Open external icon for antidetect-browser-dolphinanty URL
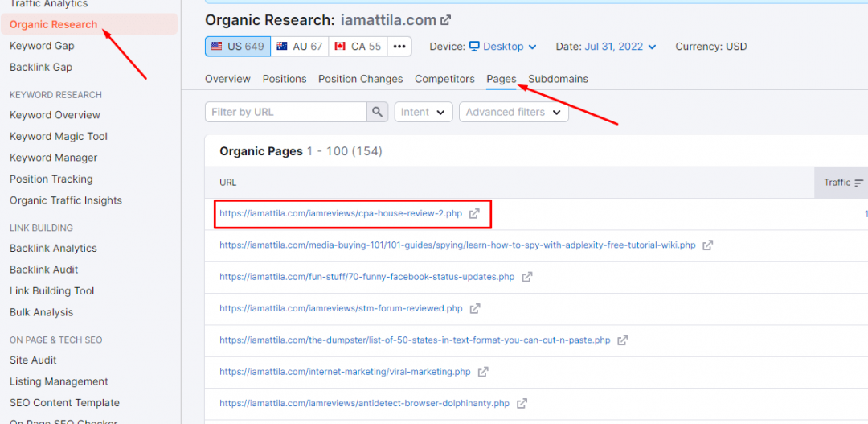The height and width of the screenshot is (424, 868). (522, 403)
